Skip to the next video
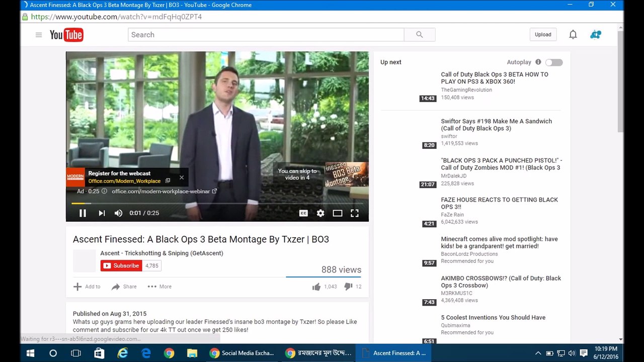644x362 pixels. pos(102,213)
